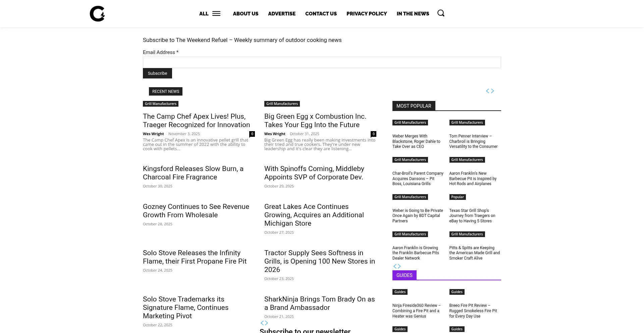Go to next page of Recent News top arrows
This screenshot has width=644, height=333.
click(x=492, y=91)
